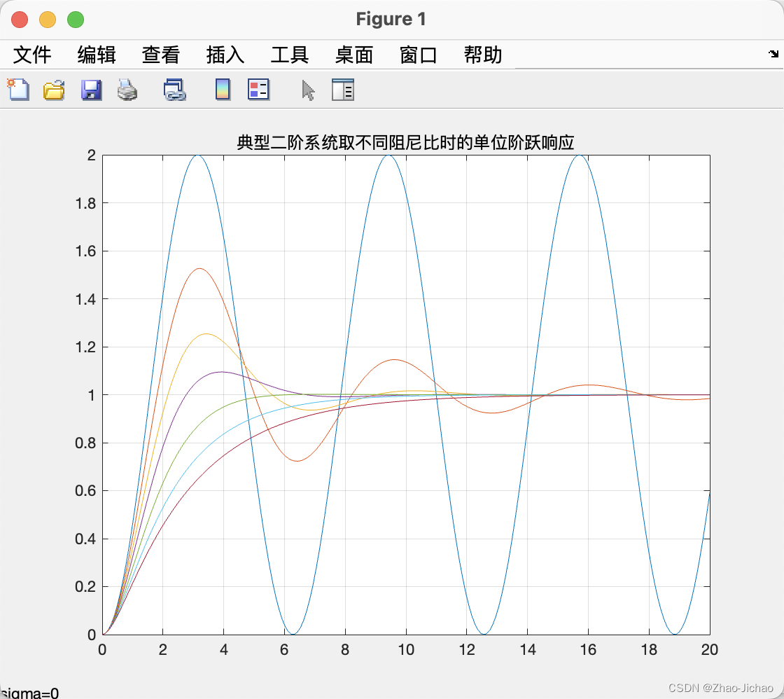
Task: Click the dock figure arrow icon
Action: coord(773,53)
